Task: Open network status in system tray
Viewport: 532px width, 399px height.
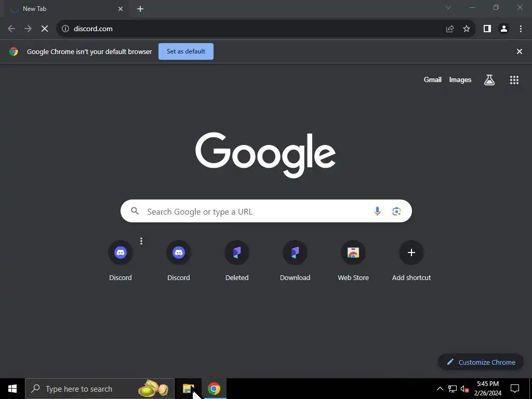Action: click(x=453, y=389)
